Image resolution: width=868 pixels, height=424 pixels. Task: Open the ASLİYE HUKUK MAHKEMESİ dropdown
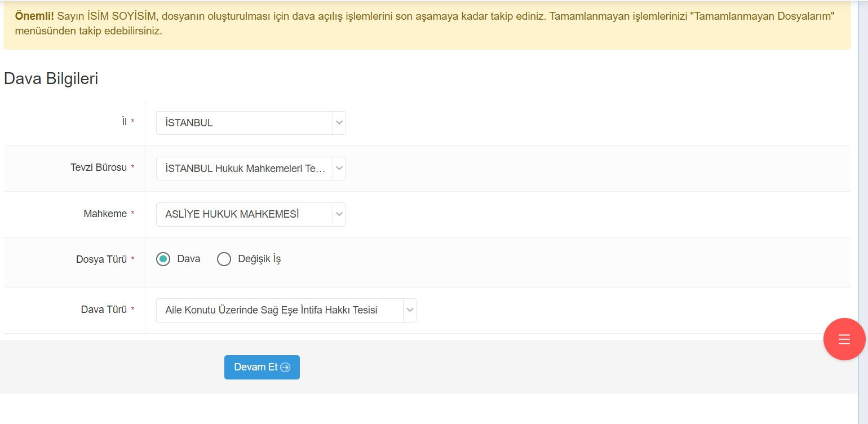(245, 214)
